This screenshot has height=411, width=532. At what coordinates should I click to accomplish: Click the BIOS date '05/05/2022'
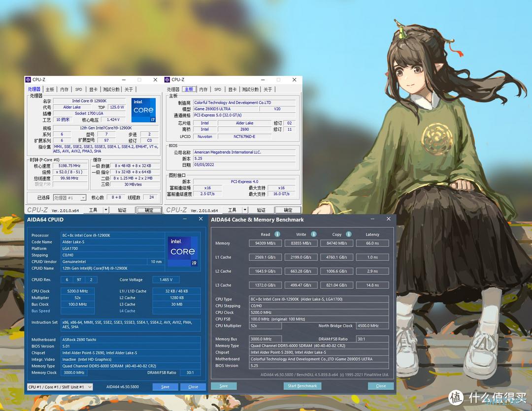point(244,165)
